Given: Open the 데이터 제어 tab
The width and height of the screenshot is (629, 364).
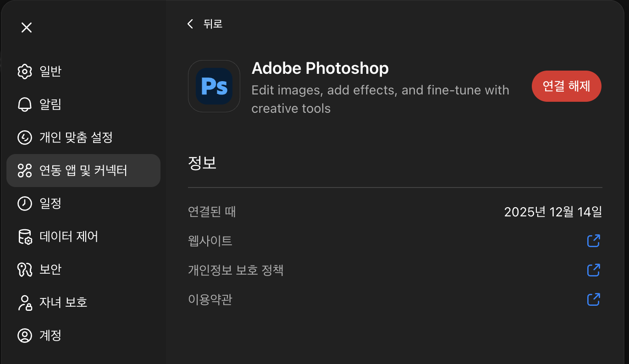Looking at the screenshot, I should click(x=83, y=237).
